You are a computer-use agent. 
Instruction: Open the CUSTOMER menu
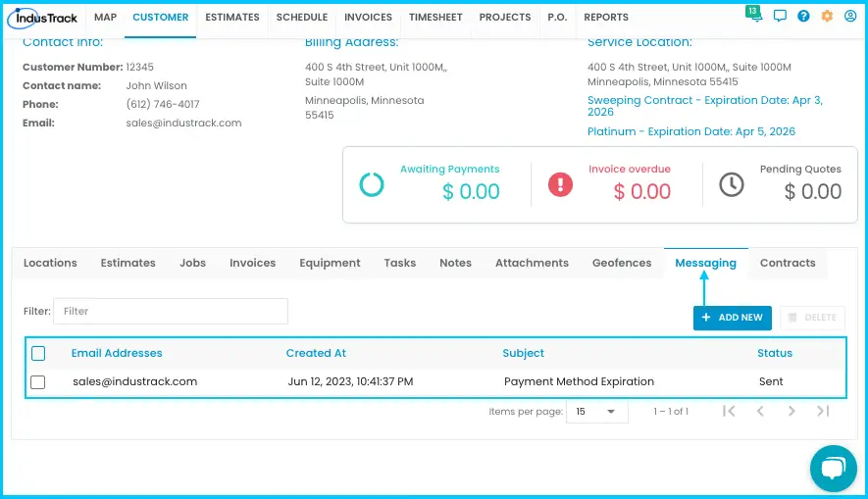coord(161,17)
